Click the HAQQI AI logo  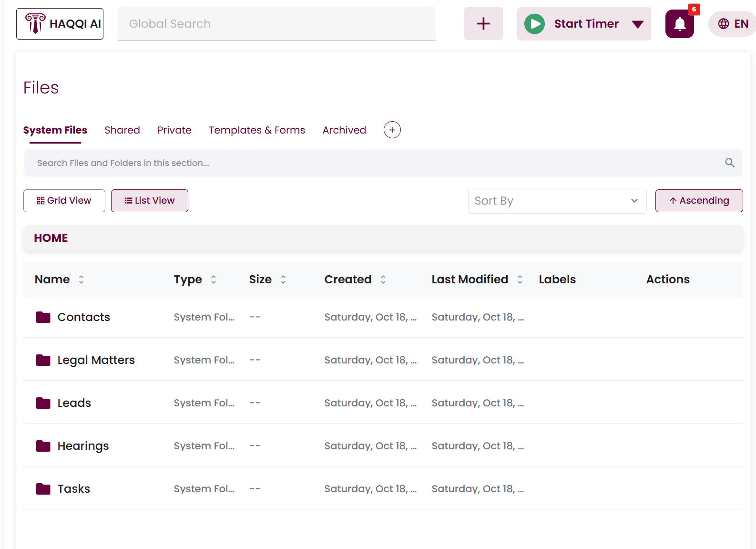click(60, 24)
